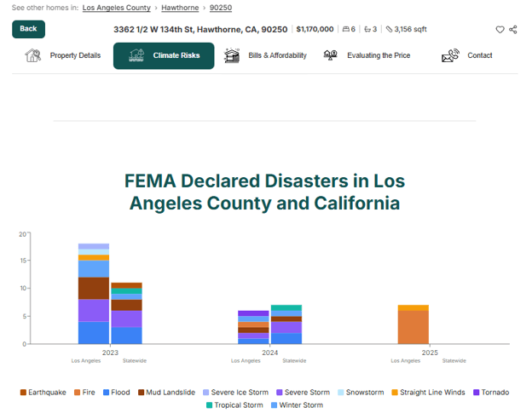532x419 pixels.
Task: Save listing with the heart icon
Action: coord(500,30)
